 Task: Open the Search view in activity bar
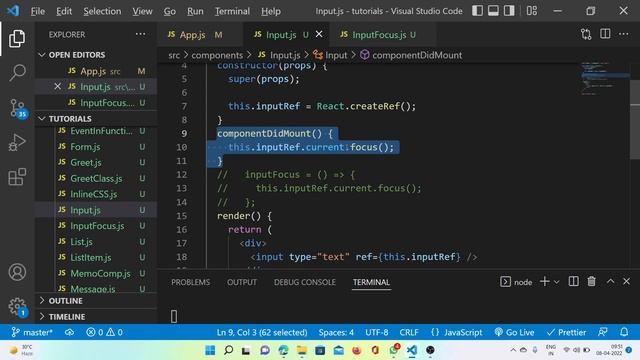coord(17,73)
